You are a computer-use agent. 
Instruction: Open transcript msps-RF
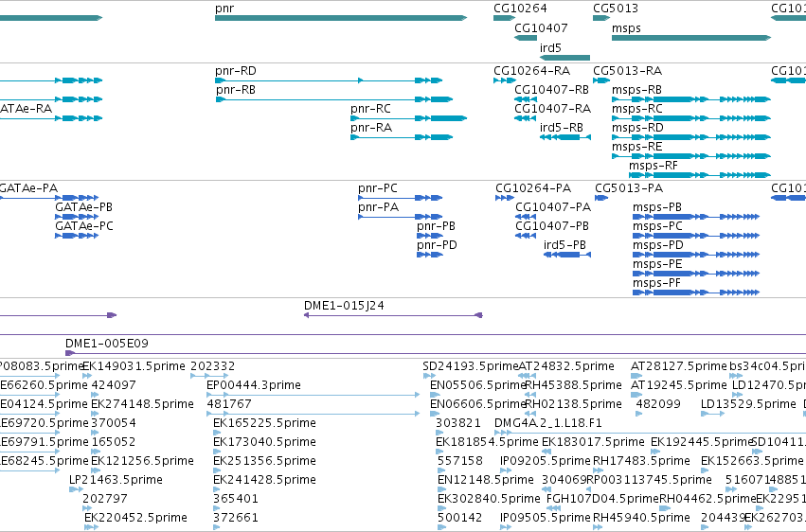[700, 175]
